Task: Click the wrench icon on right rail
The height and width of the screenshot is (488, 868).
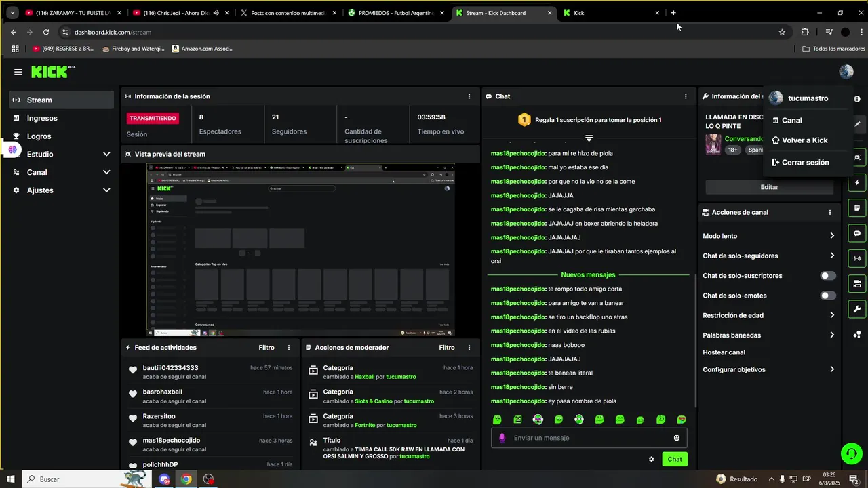Action: click(x=857, y=309)
